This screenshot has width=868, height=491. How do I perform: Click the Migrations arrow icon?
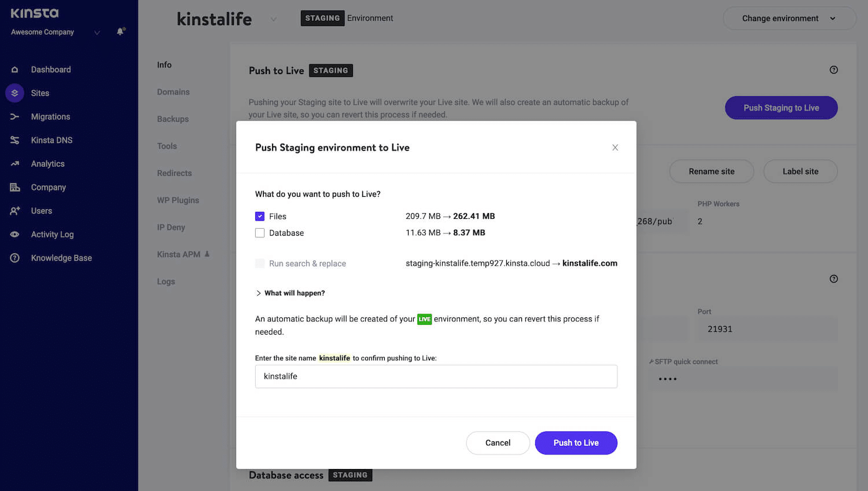pyautogui.click(x=15, y=117)
